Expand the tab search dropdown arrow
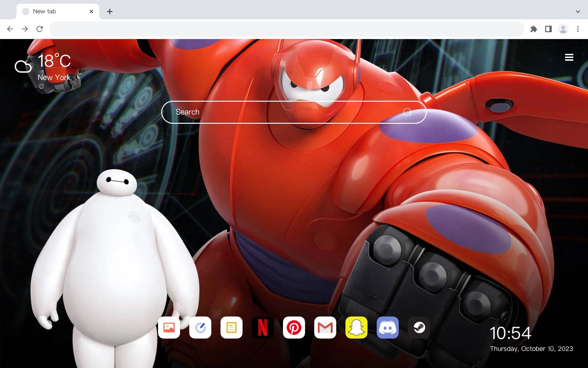The width and height of the screenshot is (588, 368). [578, 11]
